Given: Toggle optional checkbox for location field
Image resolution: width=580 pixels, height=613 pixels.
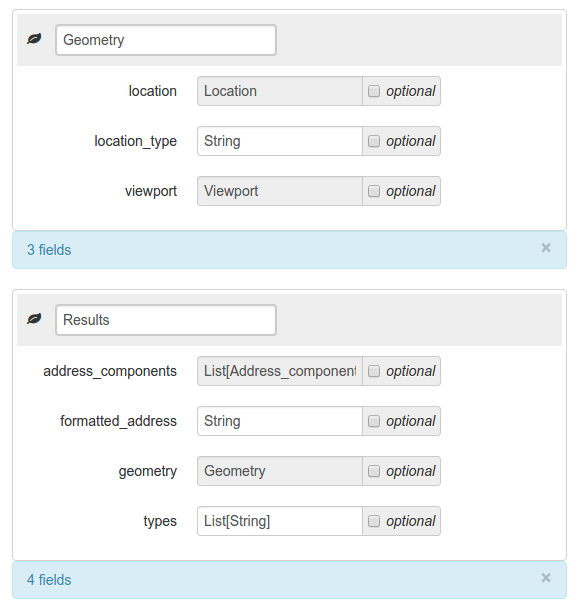Looking at the screenshot, I should pos(374,91).
